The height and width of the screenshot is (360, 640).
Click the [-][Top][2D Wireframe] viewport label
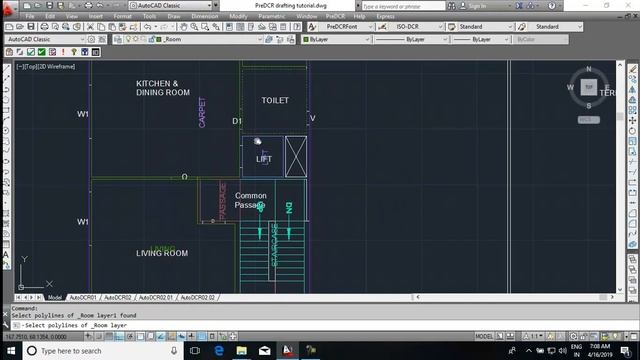[x=46, y=67]
